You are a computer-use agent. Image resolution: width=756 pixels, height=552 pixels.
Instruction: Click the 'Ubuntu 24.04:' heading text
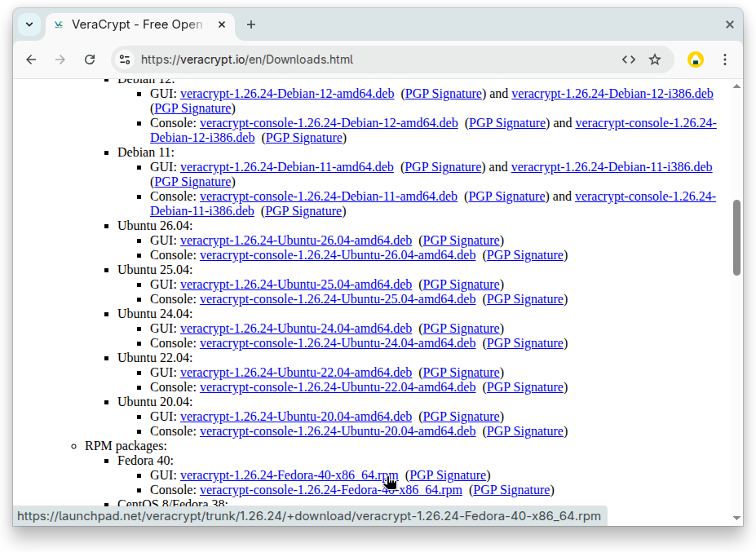[x=155, y=314]
